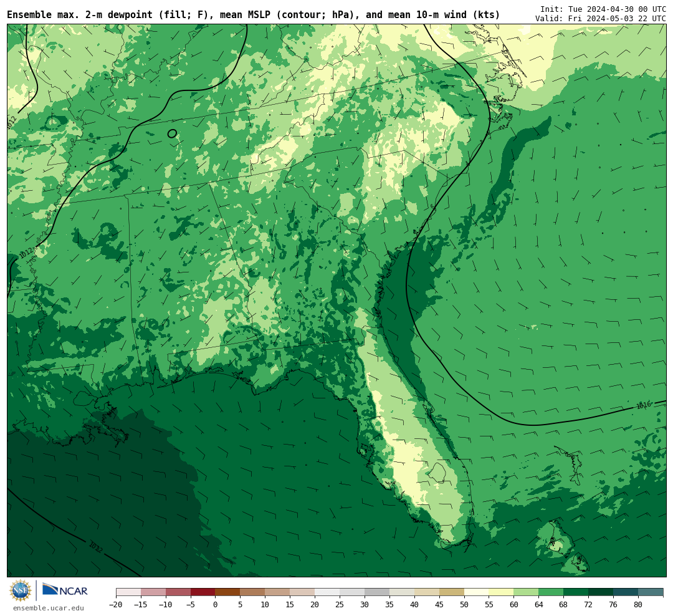Pick the colorbar swatch between -15 and -10
673x616 pixels.
[153, 592]
